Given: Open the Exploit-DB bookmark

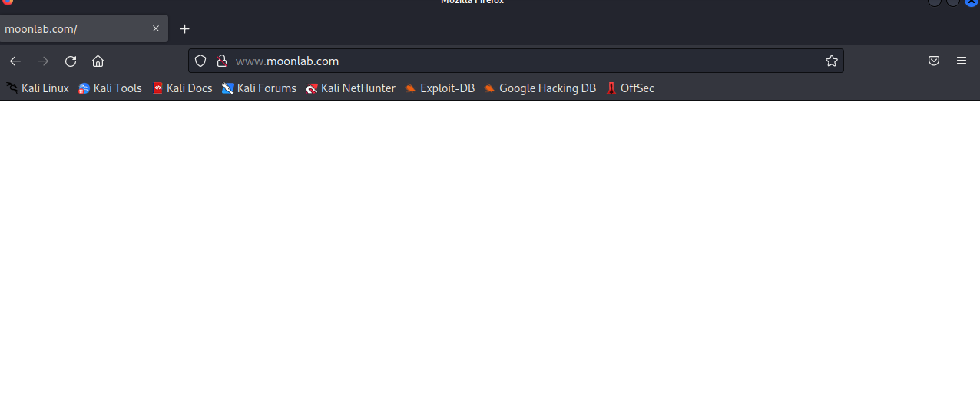Looking at the screenshot, I should tap(440, 88).
